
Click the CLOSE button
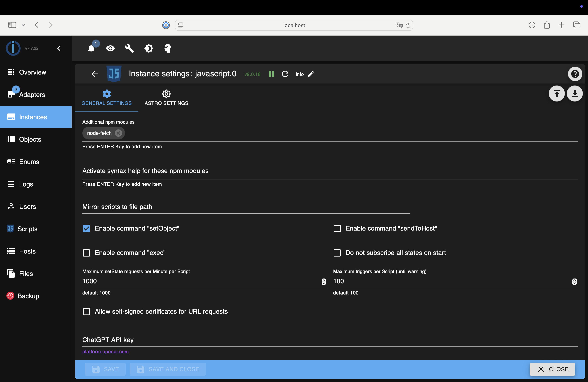pos(552,369)
